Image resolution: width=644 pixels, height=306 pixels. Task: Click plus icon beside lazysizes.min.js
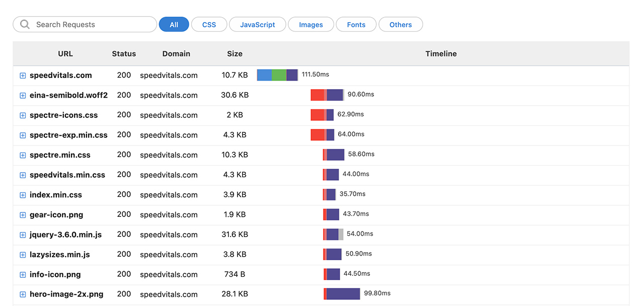[x=23, y=255]
